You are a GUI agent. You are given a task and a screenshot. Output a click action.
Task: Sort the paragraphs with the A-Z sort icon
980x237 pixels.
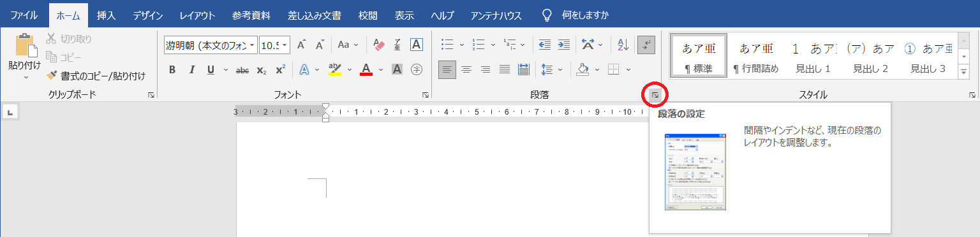click(x=623, y=45)
